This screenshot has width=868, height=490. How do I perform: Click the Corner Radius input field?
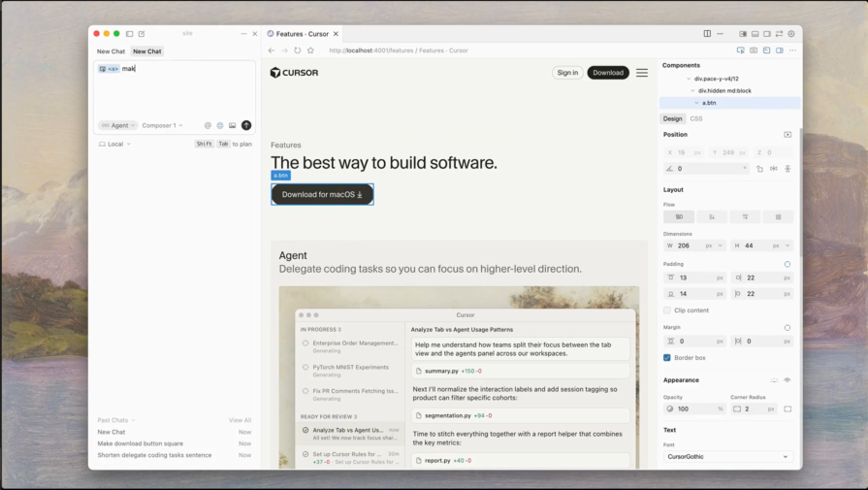point(754,409)
